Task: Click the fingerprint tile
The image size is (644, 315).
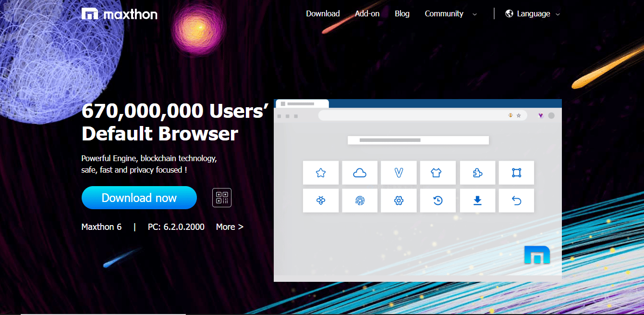Action: [x=360, y=201]
